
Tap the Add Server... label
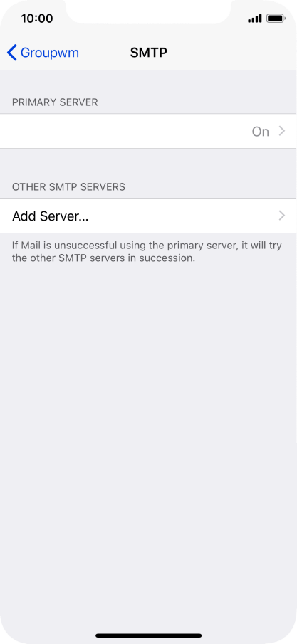50,216
